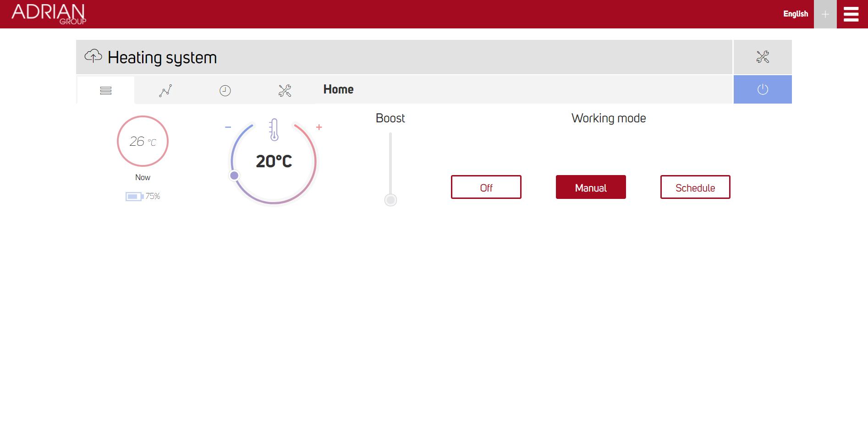
Task: Decrease the temperature with the minus button
Action: coord(228,127)
